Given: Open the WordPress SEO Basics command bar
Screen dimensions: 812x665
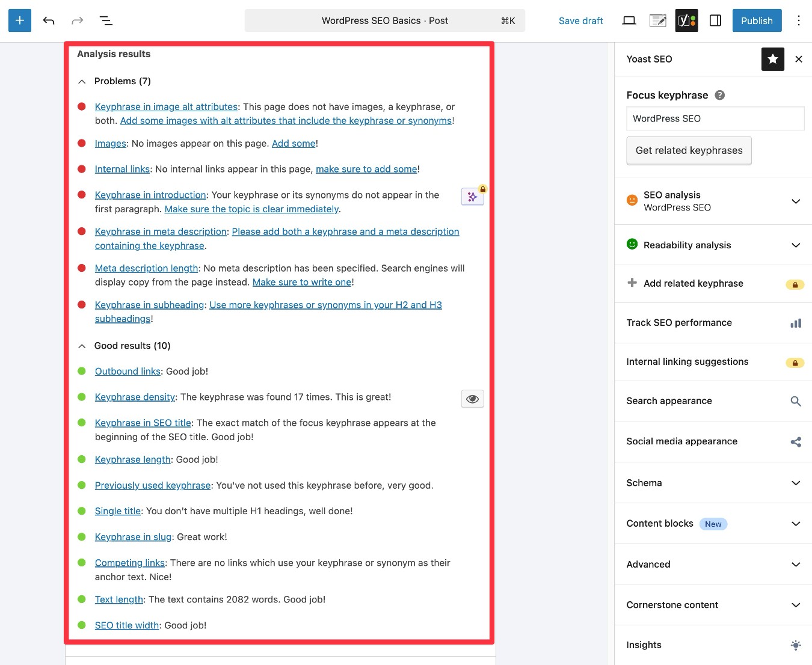Looking at the screenshot, I should pos(385,20).
